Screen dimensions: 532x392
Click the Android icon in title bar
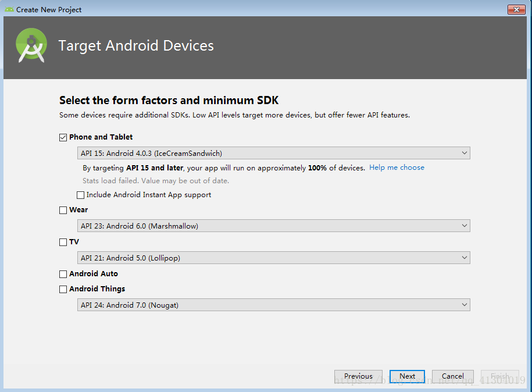[9, 9]
